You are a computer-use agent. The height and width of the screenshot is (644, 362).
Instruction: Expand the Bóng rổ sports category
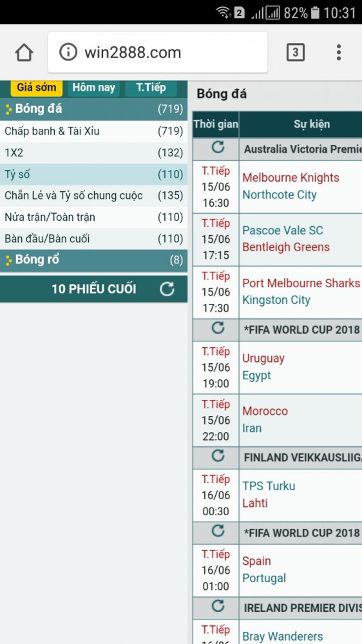[x=93, y=260]
